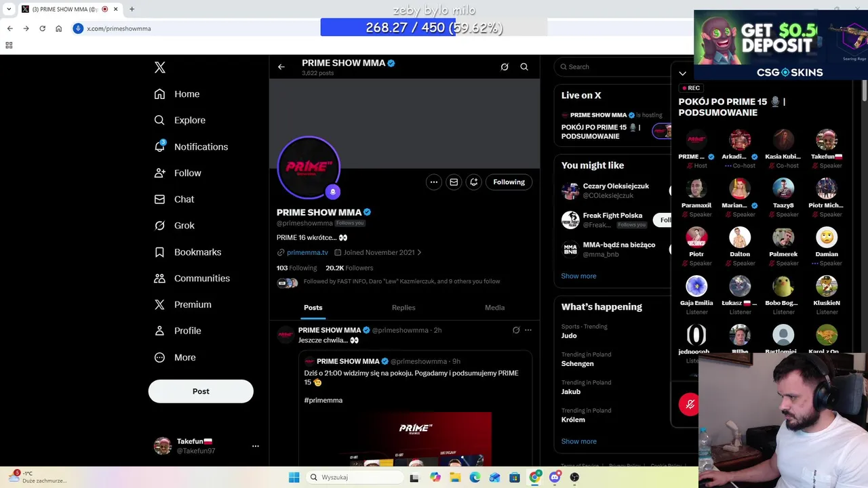Toggle the red microphone mute button
Screen dimensions: 868x488
click(x=690, y=404)
